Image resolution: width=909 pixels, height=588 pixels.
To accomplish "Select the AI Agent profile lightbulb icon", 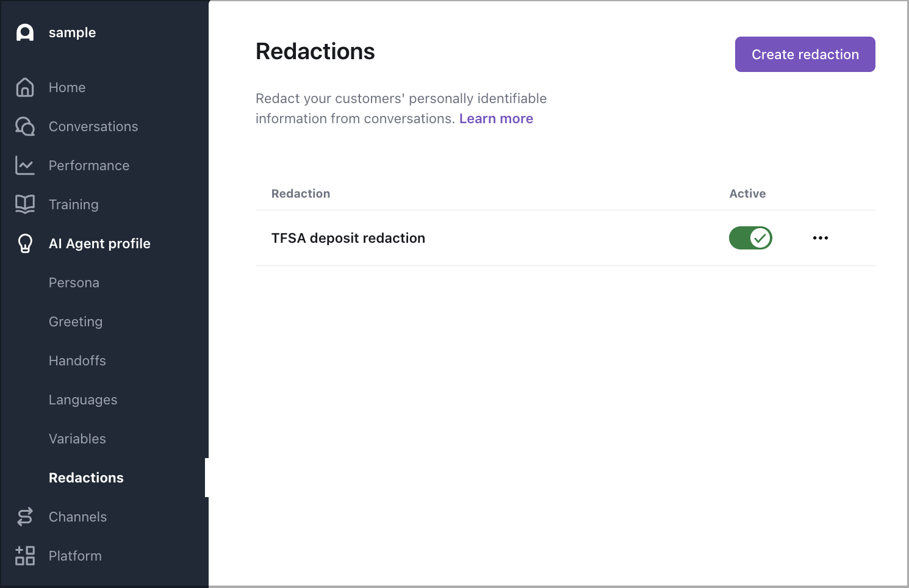I will click(x=24, y=243).
